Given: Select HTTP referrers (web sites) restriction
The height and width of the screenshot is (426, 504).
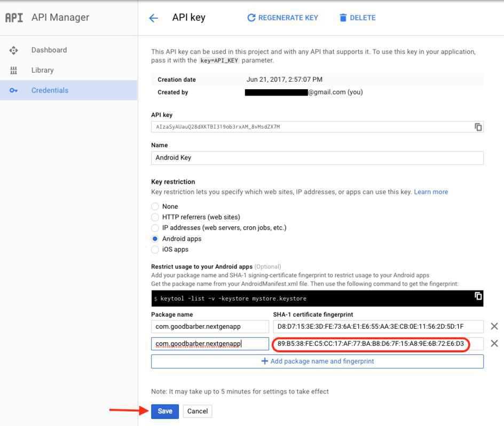Looking at the screenshot, I should (155, 217).
